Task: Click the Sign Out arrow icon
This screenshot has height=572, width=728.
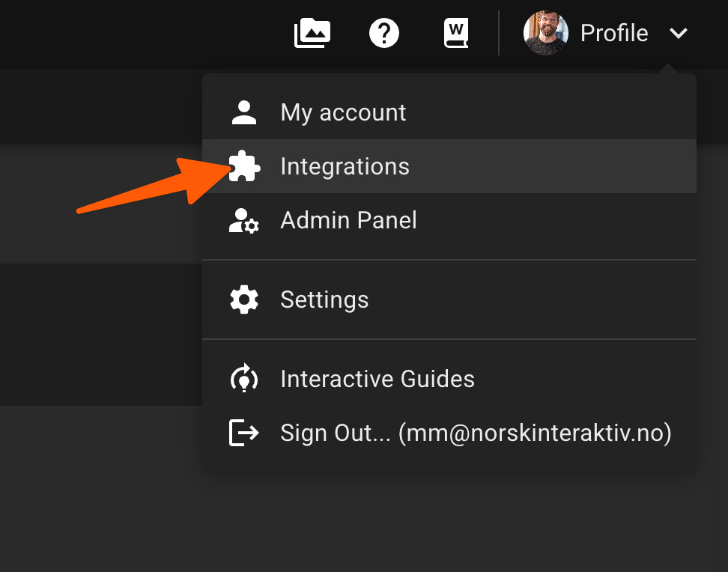Action: coord(244,433)
